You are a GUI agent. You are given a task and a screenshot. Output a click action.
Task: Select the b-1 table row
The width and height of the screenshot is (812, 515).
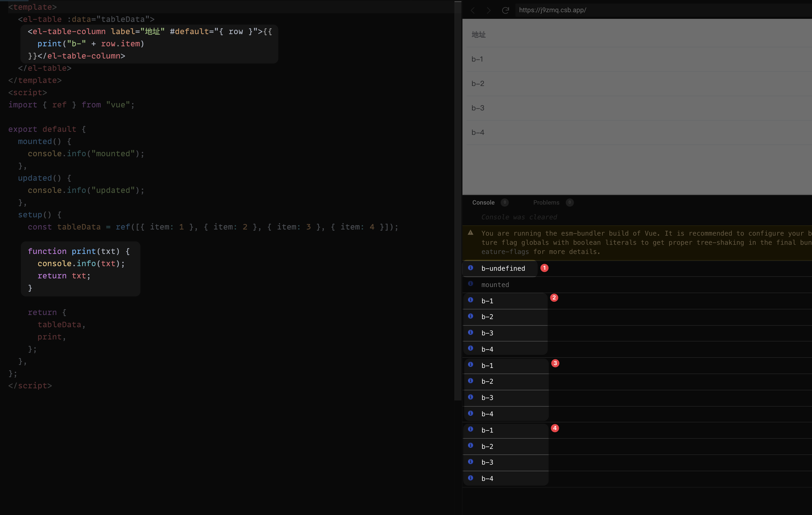[x=477, y=59]
